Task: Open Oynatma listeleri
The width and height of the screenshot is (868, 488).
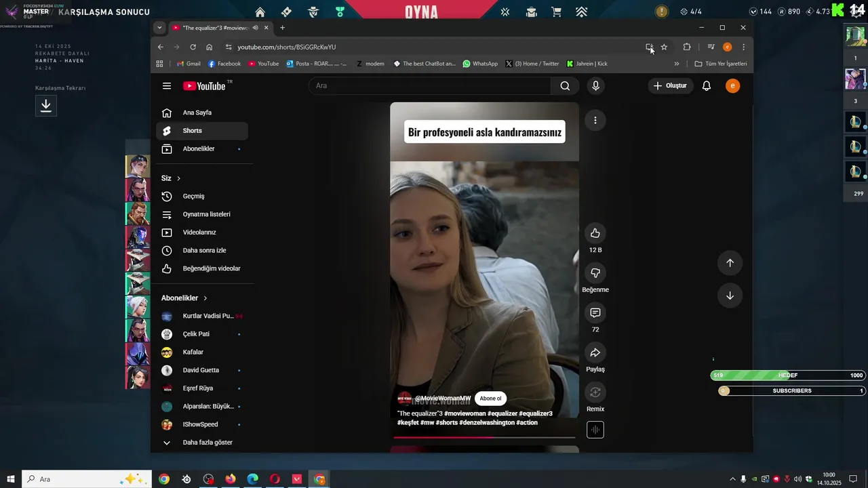Action: point(202,214)
